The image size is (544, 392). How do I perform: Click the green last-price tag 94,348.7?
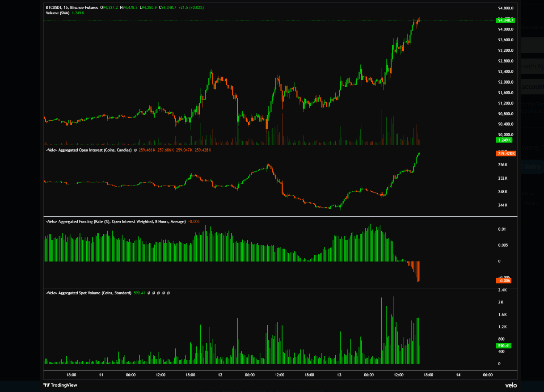pyautogui.click(x=506, y=20)
